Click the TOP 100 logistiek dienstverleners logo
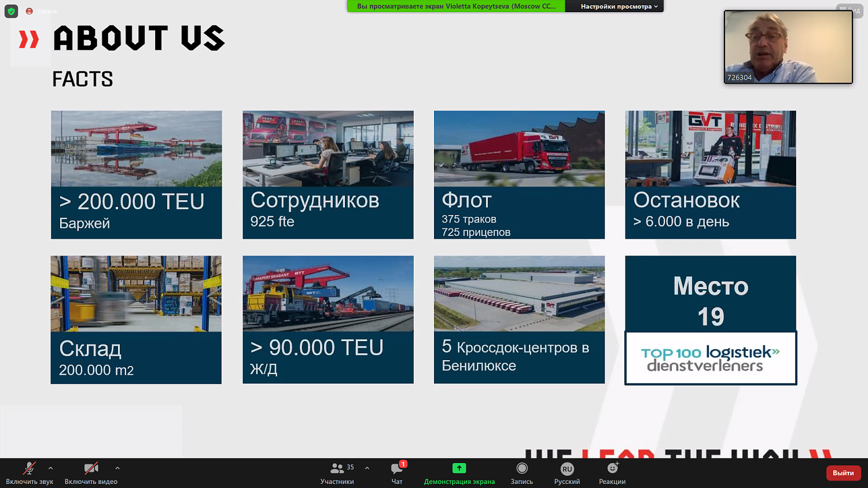Screen dimensions: 868x488 [711, 358]
